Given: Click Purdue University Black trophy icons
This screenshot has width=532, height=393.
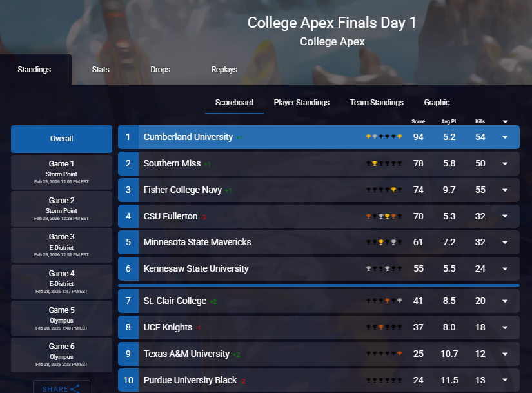Looking at the screenshot, I should pyautogui.click(x=384, y=380).
